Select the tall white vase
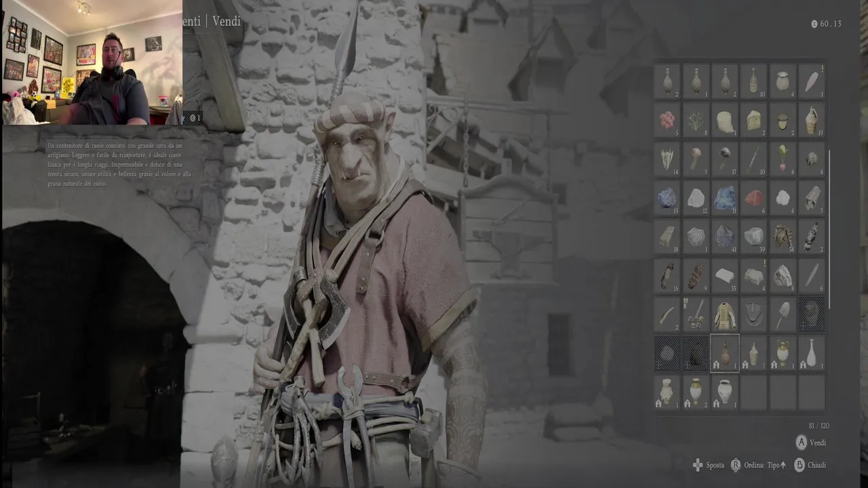The height and width of the screenshot is (488, 868). [812, 352]
